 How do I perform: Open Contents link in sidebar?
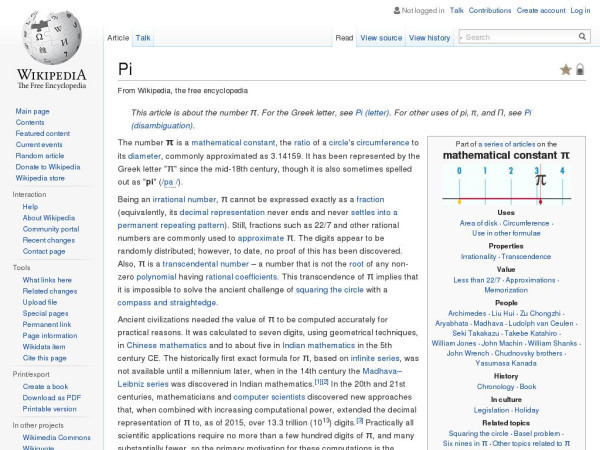tap(30, 122)
